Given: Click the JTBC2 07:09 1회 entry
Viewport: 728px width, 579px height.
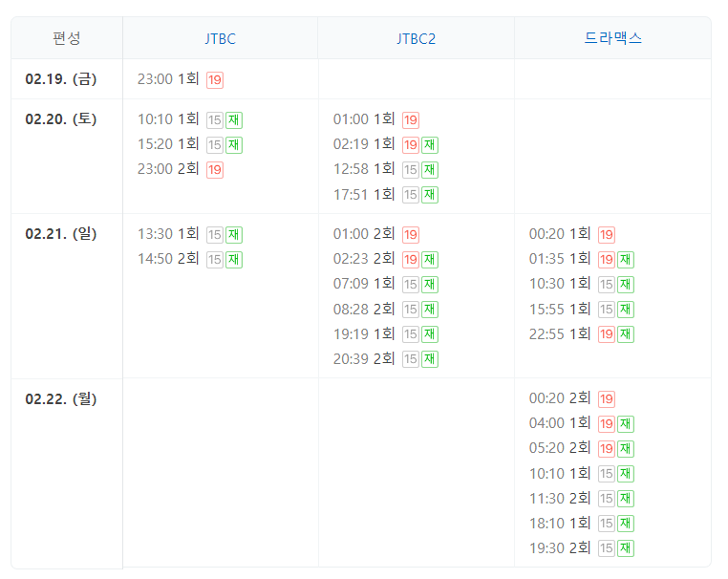Looking at the screenshot, I should pyautogui.click(x=364, y=283).
